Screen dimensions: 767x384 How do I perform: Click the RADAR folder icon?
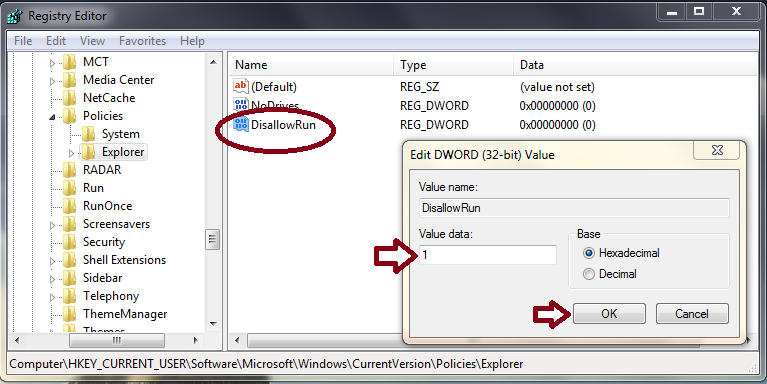pyautogui.click(x=70, y=170)
